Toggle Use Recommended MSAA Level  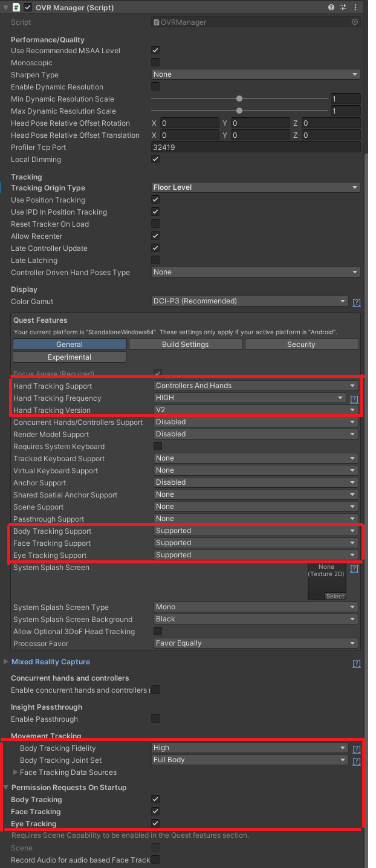click(155, 51)
